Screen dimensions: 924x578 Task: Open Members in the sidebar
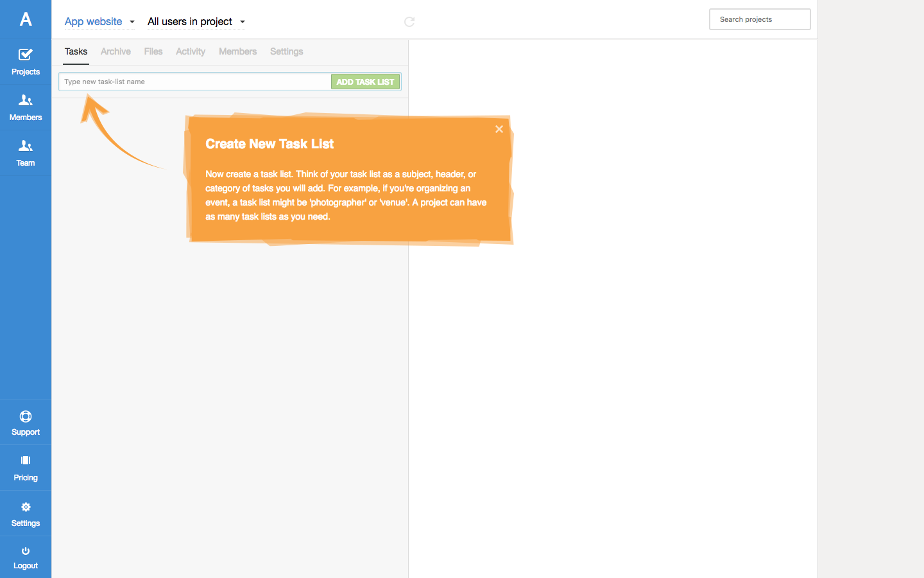pos(26,108)
